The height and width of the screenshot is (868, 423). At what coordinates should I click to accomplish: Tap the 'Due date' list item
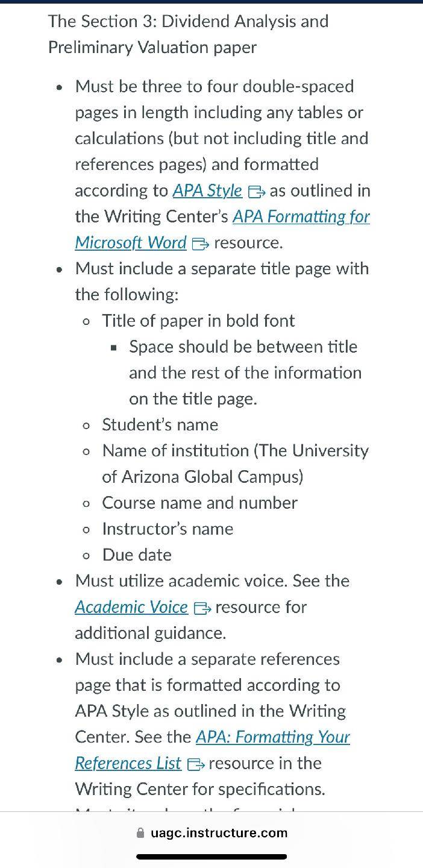pos(137,555)
